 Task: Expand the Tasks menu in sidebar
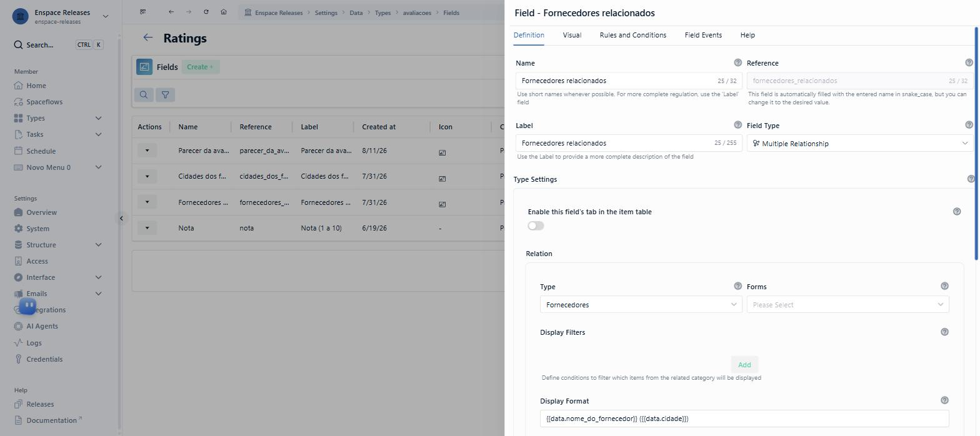click(98, 134)
